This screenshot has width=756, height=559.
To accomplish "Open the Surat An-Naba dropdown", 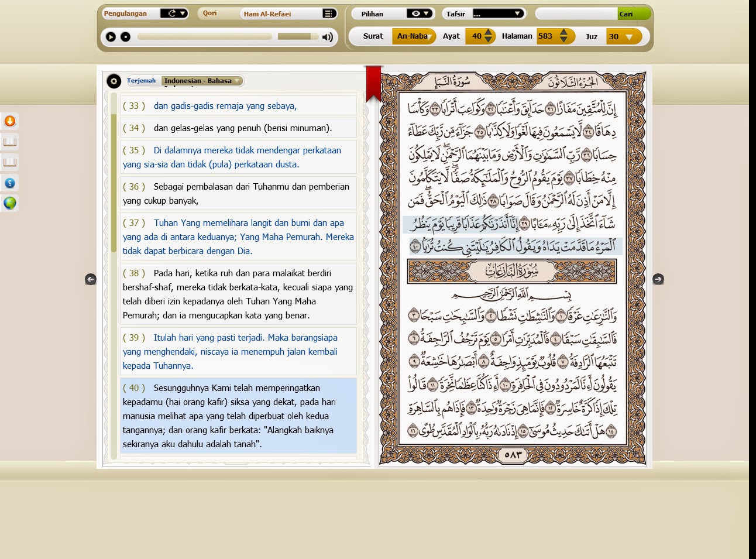I will [414, 36].
